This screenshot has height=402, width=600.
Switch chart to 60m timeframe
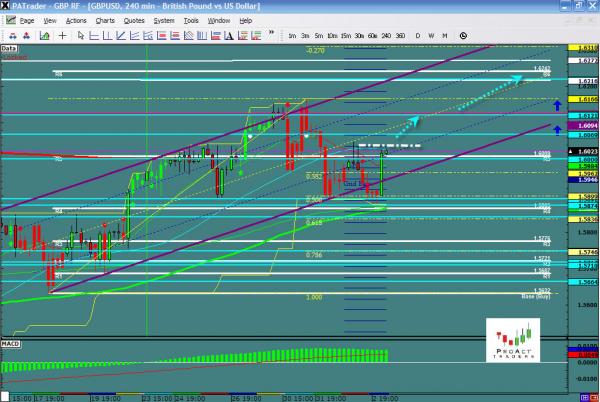click(x=373, y=36)
